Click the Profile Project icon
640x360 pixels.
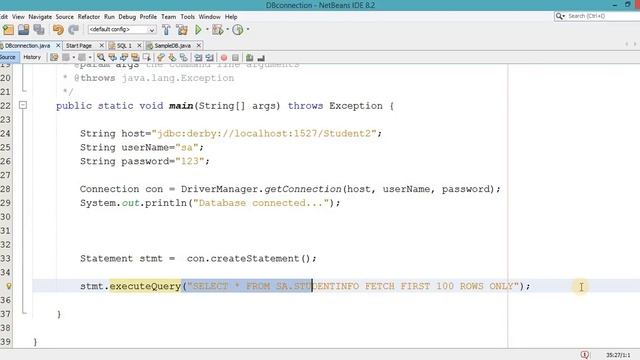[x=238, y=29]
